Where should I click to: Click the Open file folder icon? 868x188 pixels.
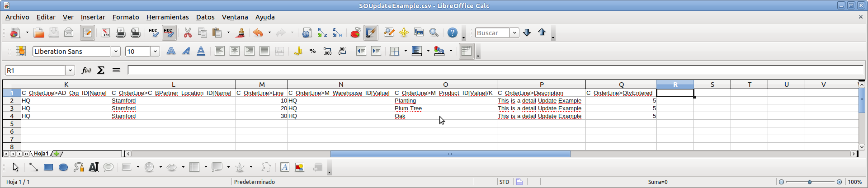click(x=39, y=33)
